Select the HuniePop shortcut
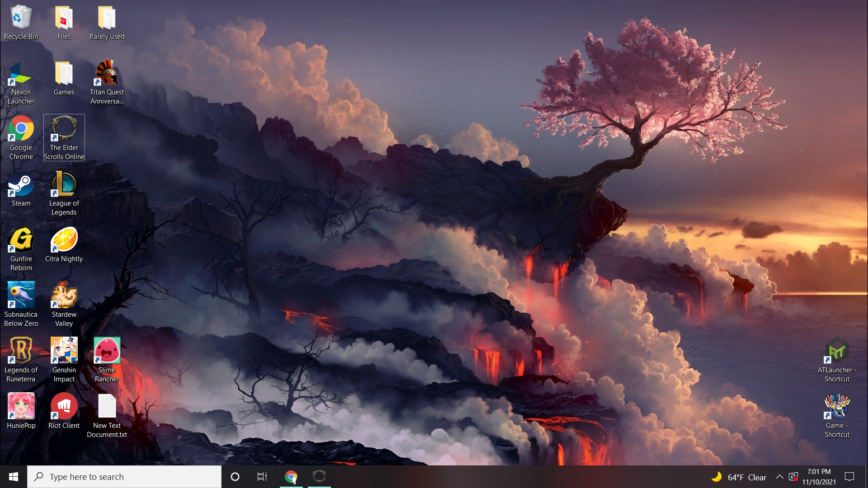The image size is (868, 488). coord(21,411)
